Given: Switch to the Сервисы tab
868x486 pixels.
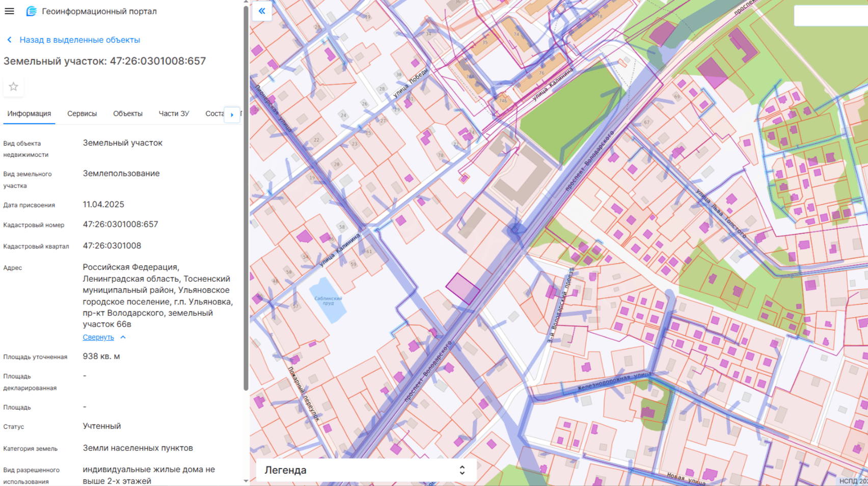Looking at the screenshot, I should coord(82,114).
